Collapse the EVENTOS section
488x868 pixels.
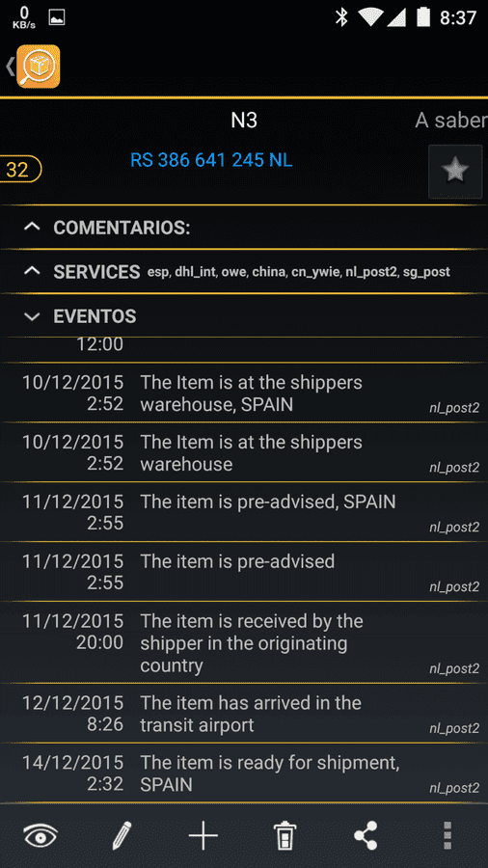(x=244, y=316)
